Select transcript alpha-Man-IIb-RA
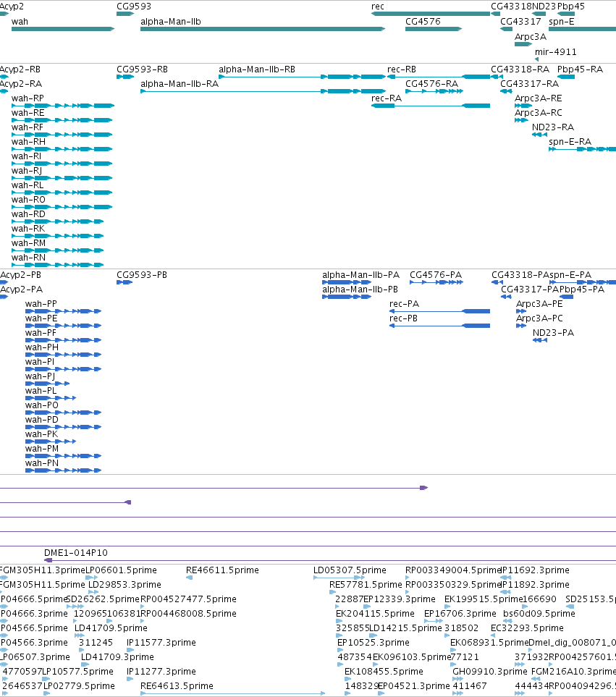 [x=263, y=91]
